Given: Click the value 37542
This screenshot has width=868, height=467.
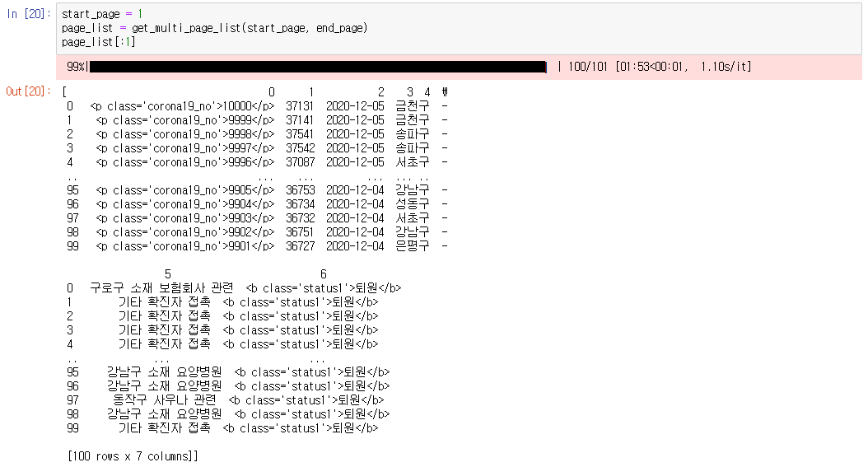Looking at the screenshot, I should [300, 148].
